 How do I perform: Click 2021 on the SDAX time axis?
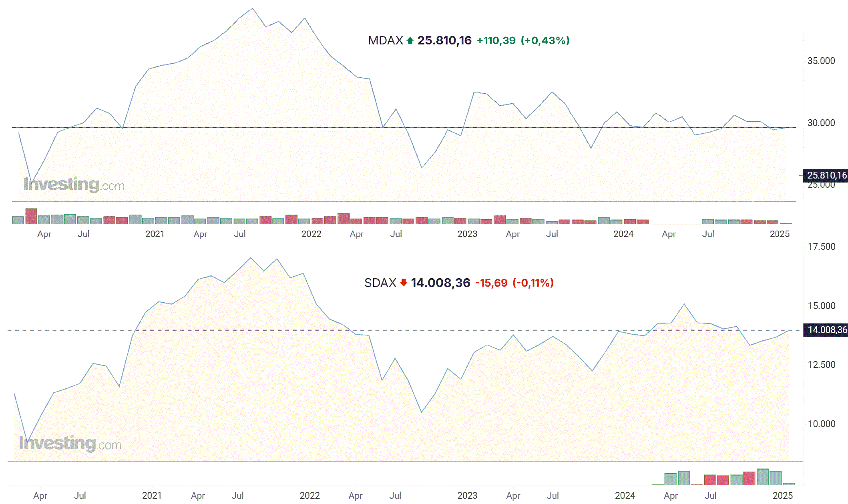(152, 496)
